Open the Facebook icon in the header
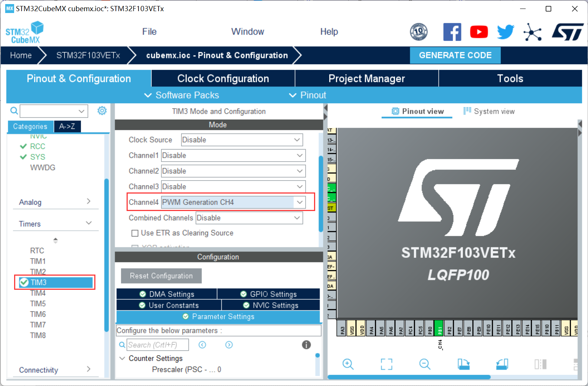The width and height of the screenshot is (588, 386). pos(452,32)
